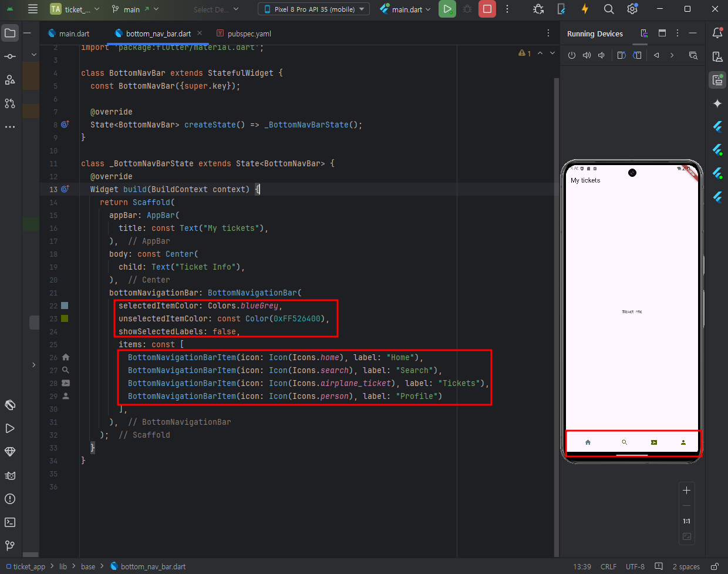Click the blueGrey color swatch on line 22

tap(65, 306)
